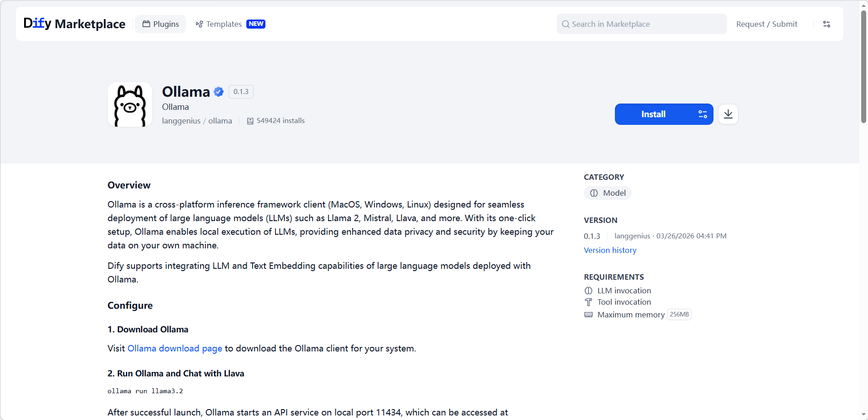Focus the Search in Marketplace field
The image size is (868, 420).
tap(642, 24)
